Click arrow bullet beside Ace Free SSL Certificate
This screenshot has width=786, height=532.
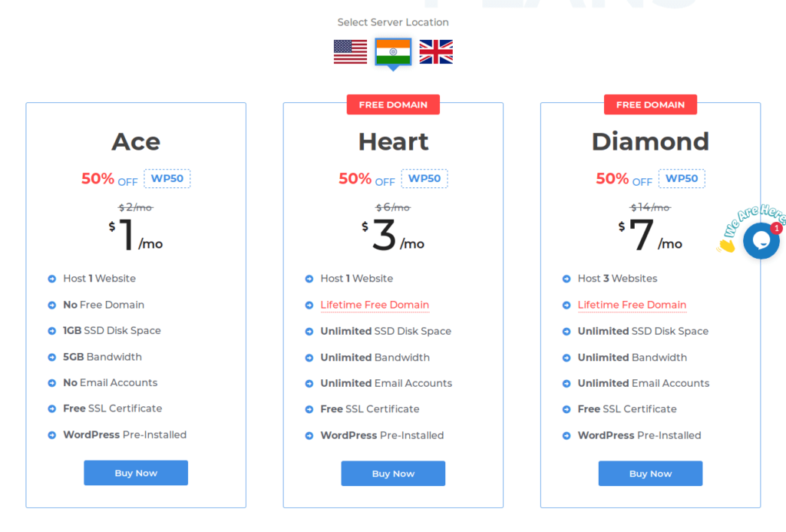51,408
